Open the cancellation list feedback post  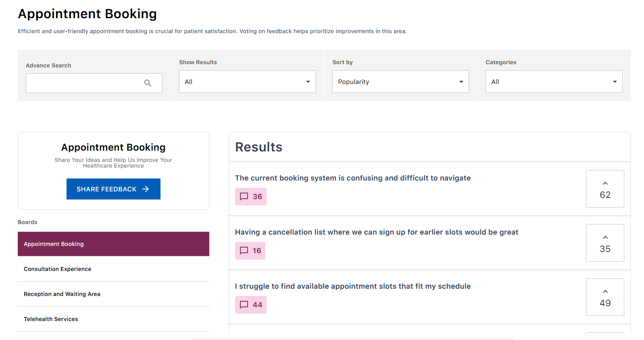pyautogui.click(x=377, y=232)
